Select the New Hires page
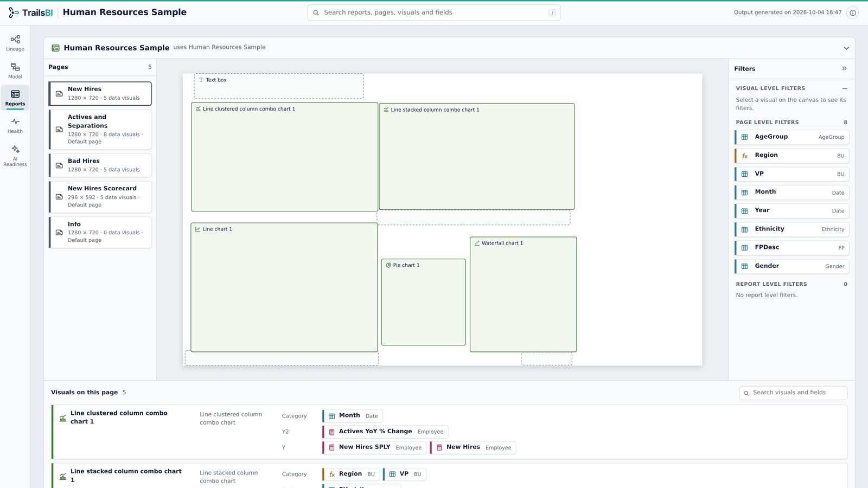The width and height of the screenshot is (868, 488). click(100, 93)
